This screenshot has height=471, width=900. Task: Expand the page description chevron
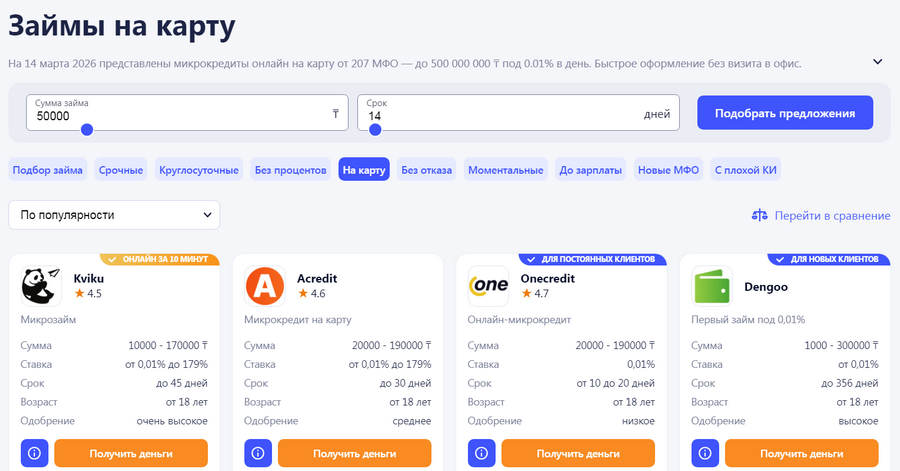point(878,62)
